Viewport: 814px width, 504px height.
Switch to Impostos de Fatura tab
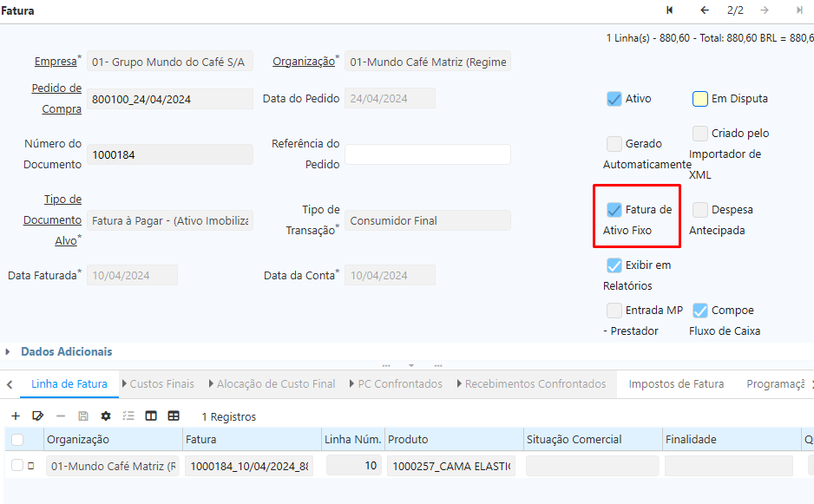676,383
